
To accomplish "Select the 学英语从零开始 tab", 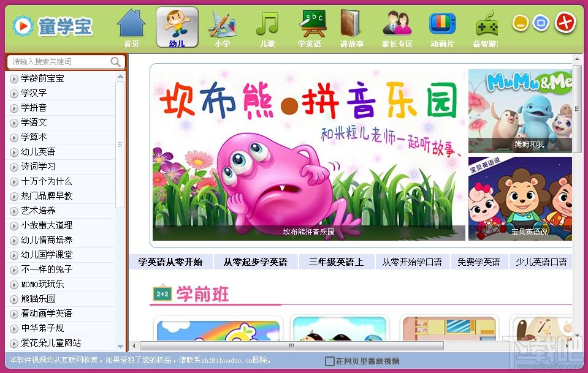I will pyautogui.click(x=170, y=262).
